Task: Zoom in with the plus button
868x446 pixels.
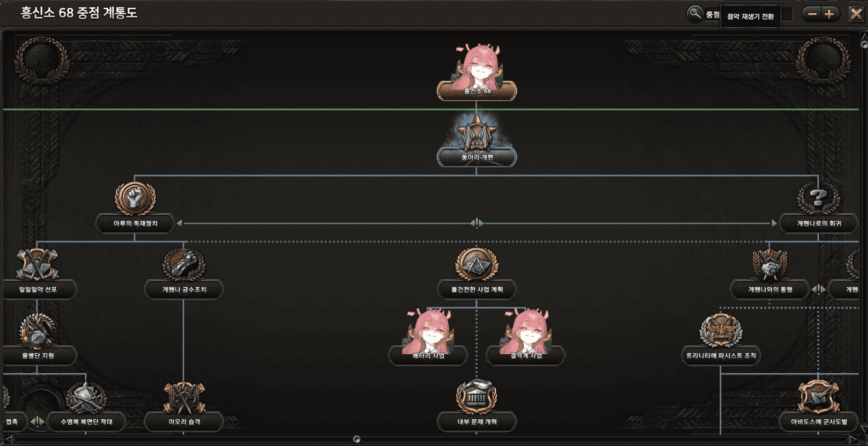Action: pos(829,14)
